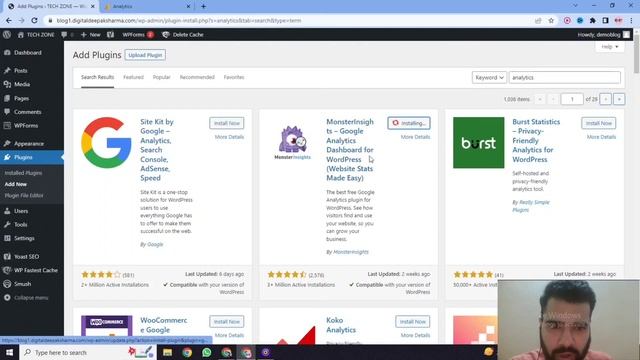Open browser extensions puzzle icon

[593, 20]
